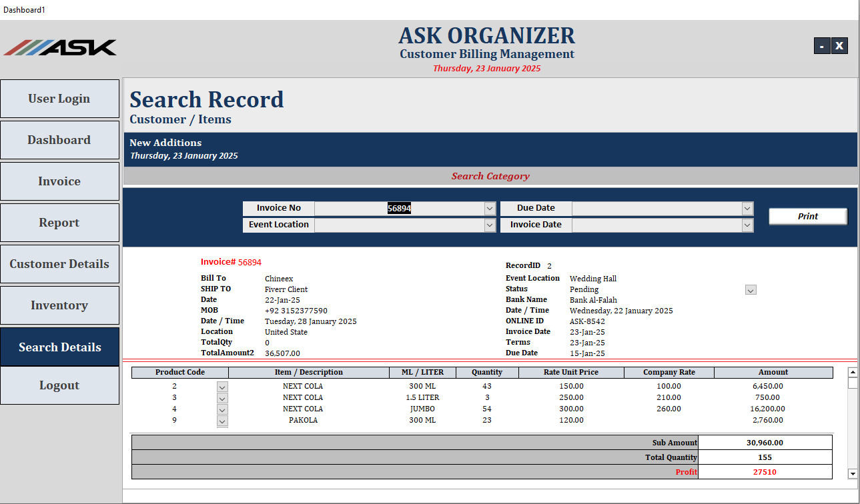Print the invoice with the Print button

808,216
